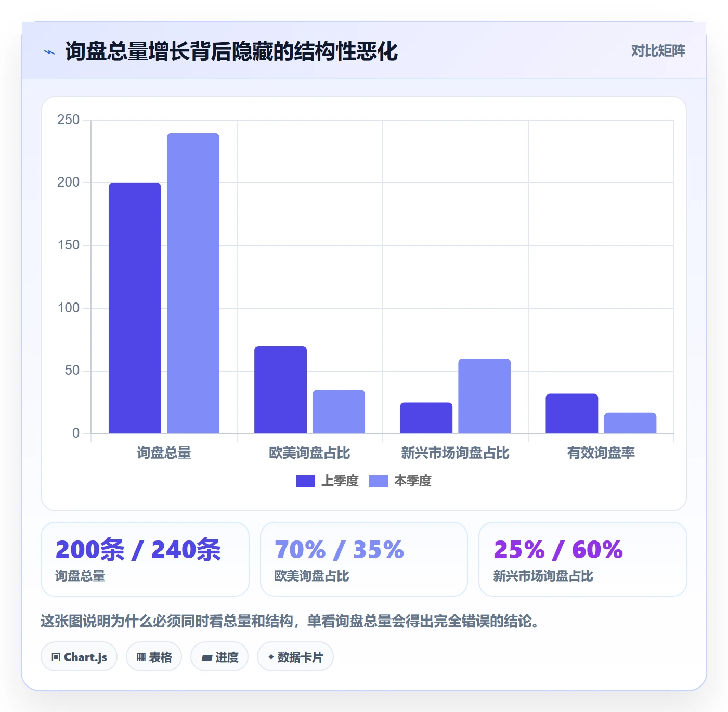Click the 200 tick on the y-axis
The height and width of the screenshot is (712, 728).
(x=68, y=182)
